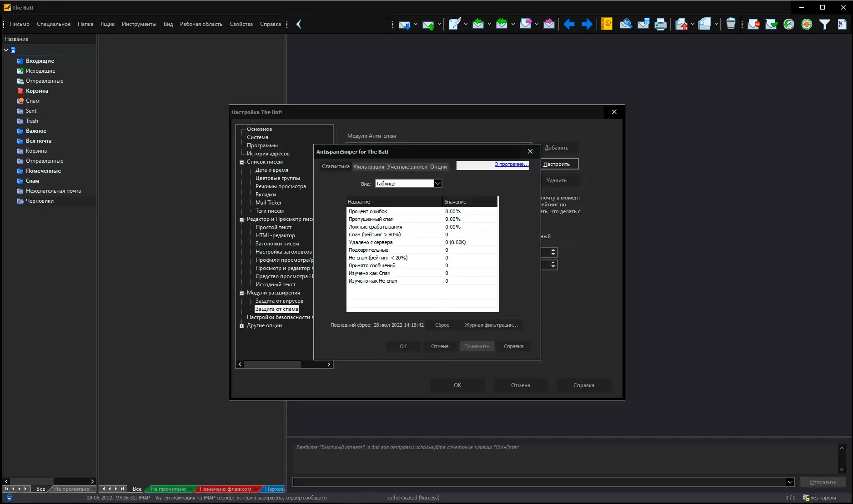This screenshot has width=853, height=504.
Task: Open dropdown arrow next to Reply icon
Action: (489, 24)
